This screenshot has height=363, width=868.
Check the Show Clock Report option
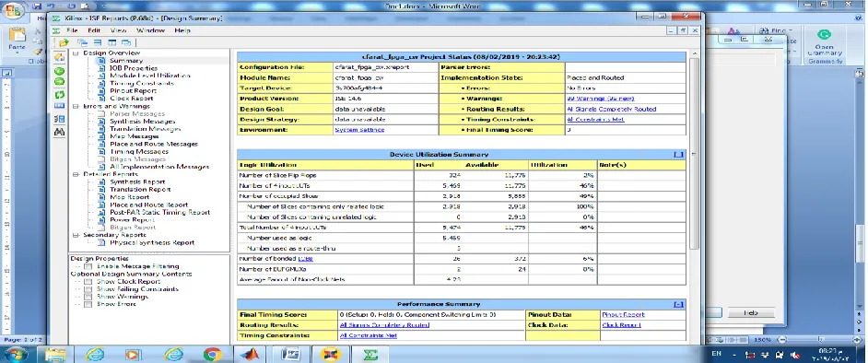[88, 282]
